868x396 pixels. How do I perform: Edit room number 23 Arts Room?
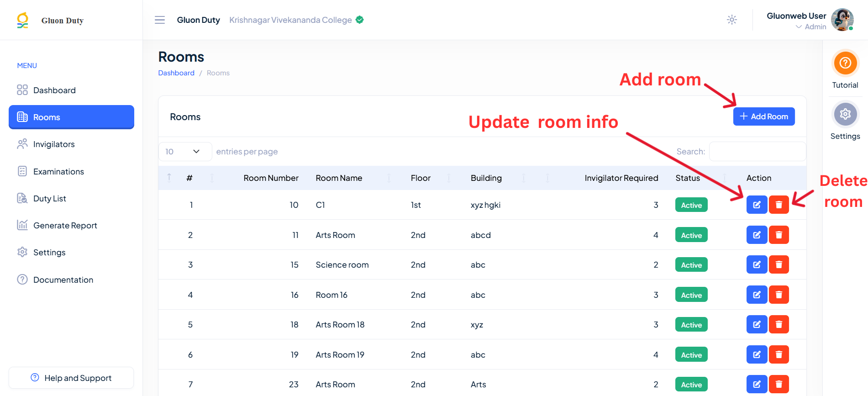pyautogui.click(x=757, y=384)
